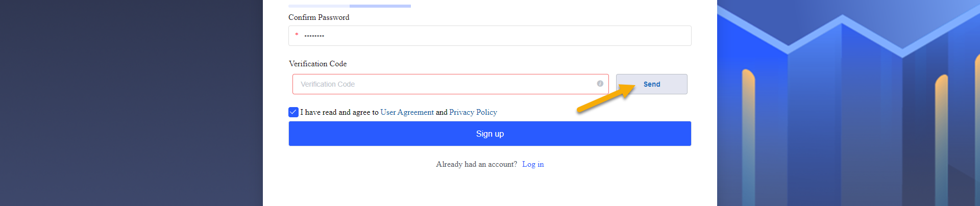Click the orange arrow pointing at Send
The image size is (980, 206).
point(606,98)
